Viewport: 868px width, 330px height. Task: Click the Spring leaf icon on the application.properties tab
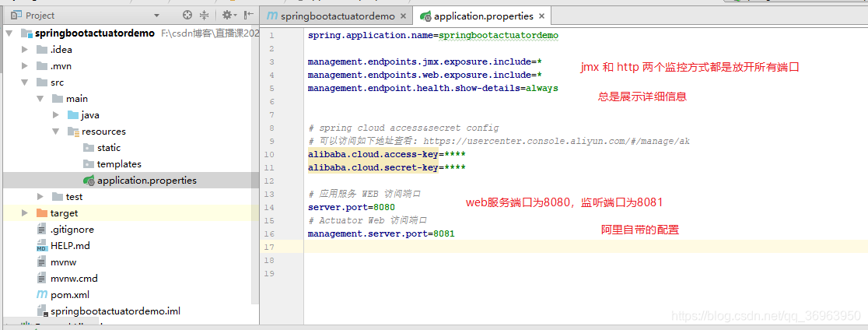(425, 16)
